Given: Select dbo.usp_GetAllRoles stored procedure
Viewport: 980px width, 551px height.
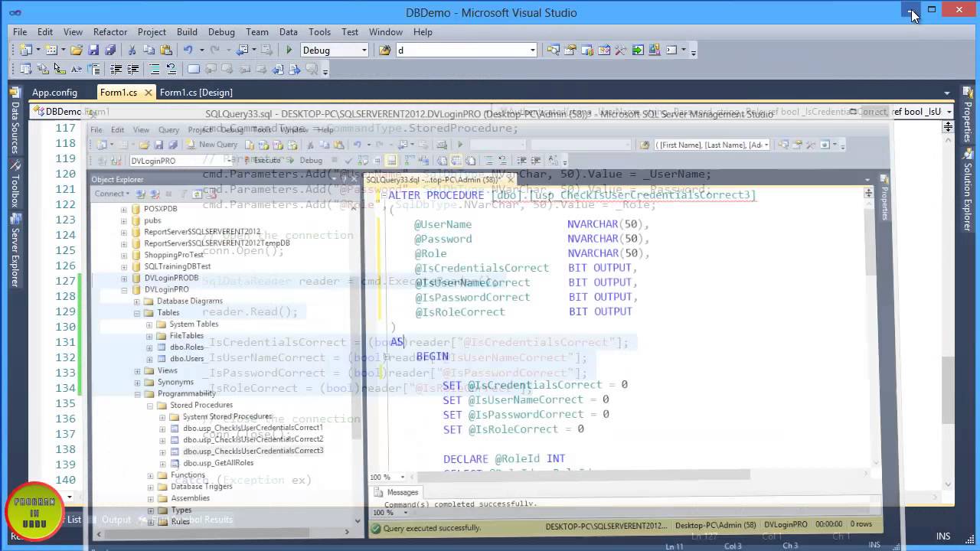Looking at the screenshot, I should pyautogui.click(x=218, y=463).
